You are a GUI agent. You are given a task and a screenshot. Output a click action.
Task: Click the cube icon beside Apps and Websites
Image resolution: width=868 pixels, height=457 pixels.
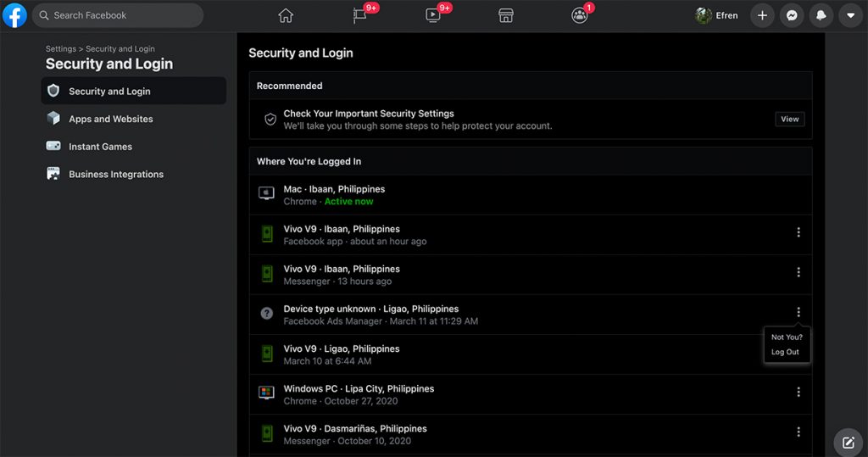(53, 118)
